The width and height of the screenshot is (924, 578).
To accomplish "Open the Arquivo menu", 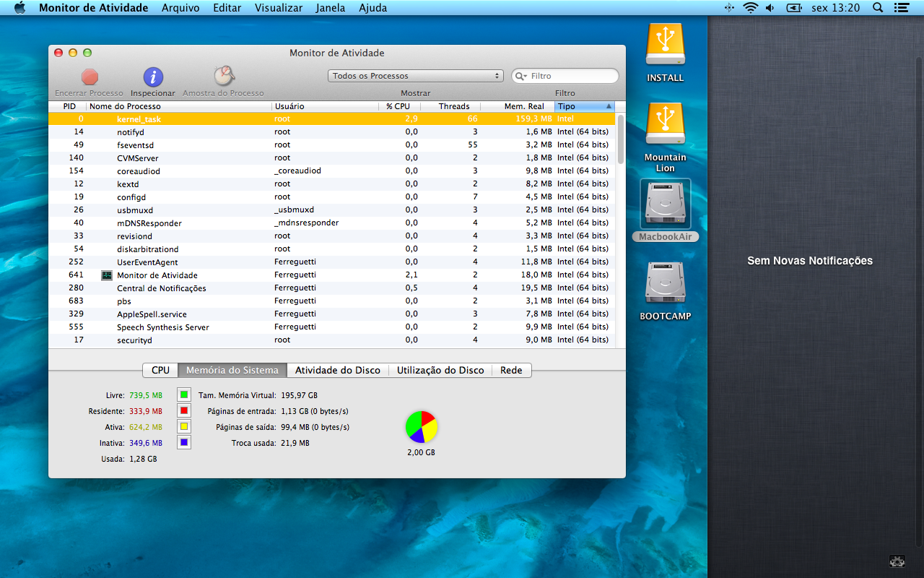I will [x=180, y=8].
